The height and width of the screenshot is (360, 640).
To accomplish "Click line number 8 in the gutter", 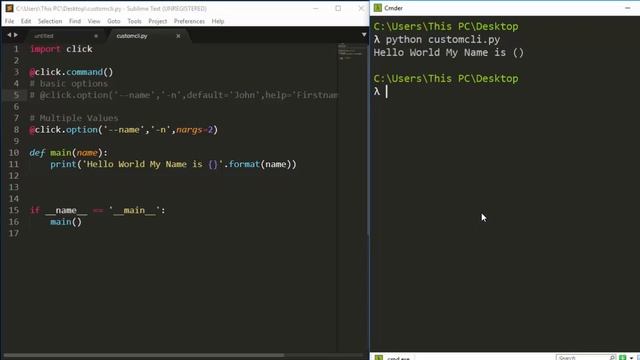I will 16,130.
